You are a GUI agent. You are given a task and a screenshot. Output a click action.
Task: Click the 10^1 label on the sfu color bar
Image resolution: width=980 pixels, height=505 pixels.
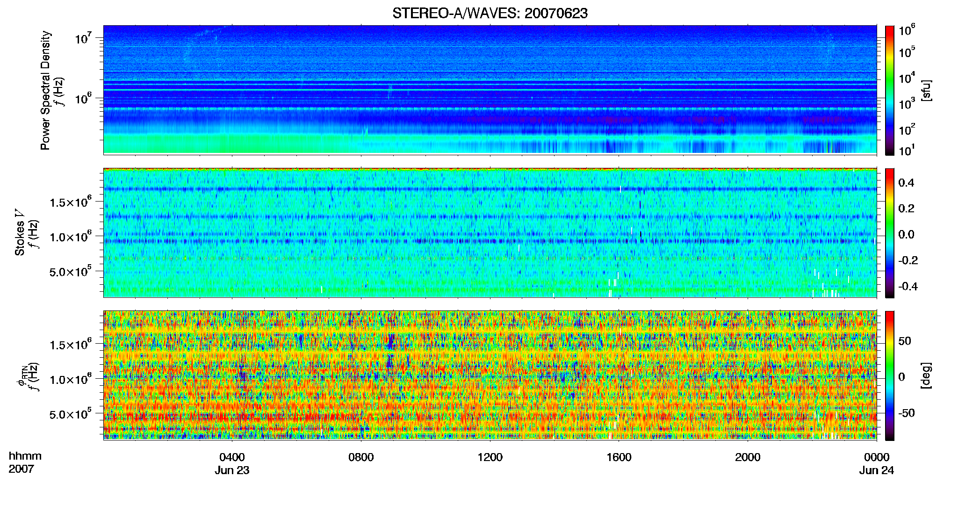pyautogui.click(x=907, y=151)
